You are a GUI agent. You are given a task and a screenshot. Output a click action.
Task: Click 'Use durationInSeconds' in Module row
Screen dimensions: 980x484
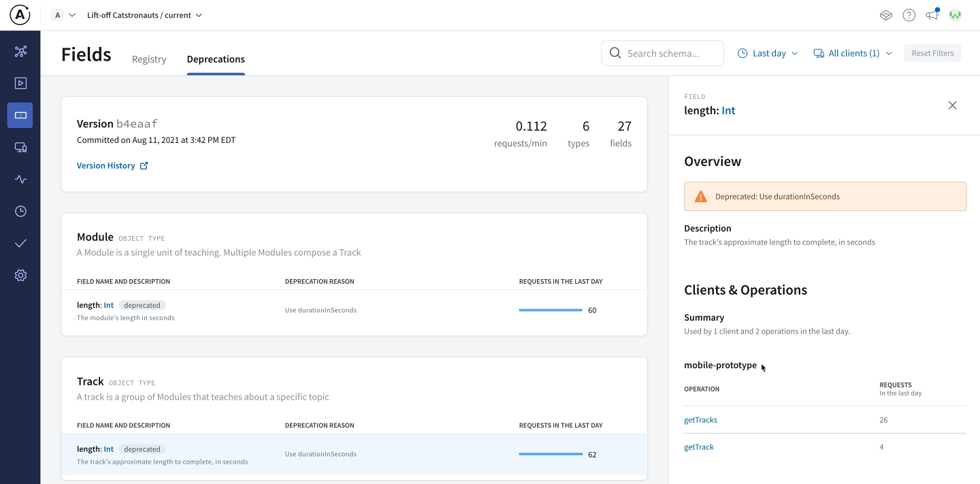point(321,310)
